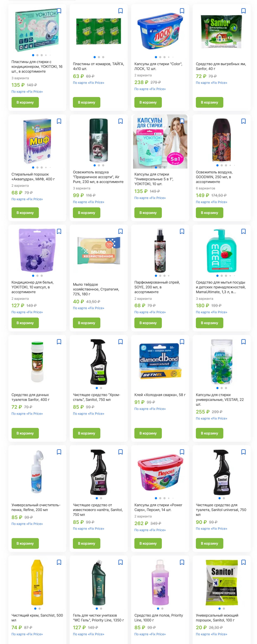Image resolution: width=257 pixels, height=644 pixels.
Task: Bookmark the МИФ Аквапудра washing powder
Action: tap(59, 121)
